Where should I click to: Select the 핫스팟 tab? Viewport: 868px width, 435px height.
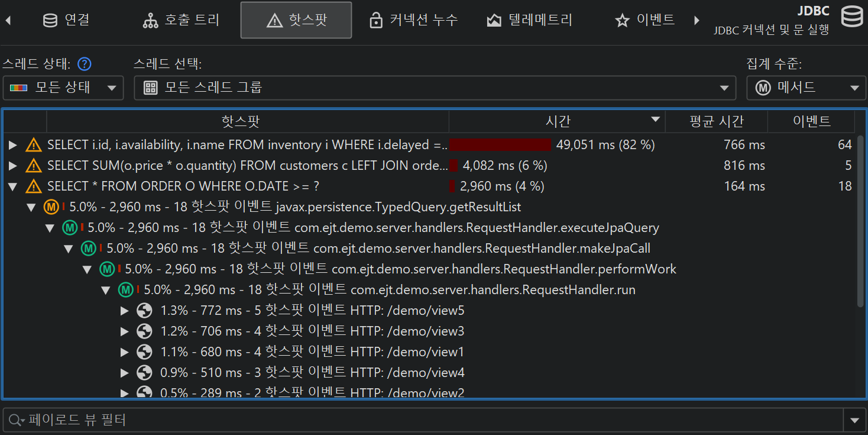296,20
